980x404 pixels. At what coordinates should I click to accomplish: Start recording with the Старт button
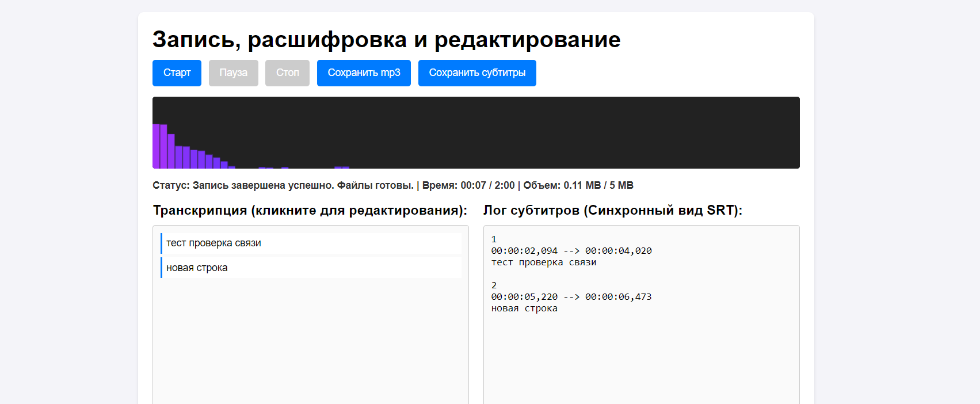(x=177, y=73)
